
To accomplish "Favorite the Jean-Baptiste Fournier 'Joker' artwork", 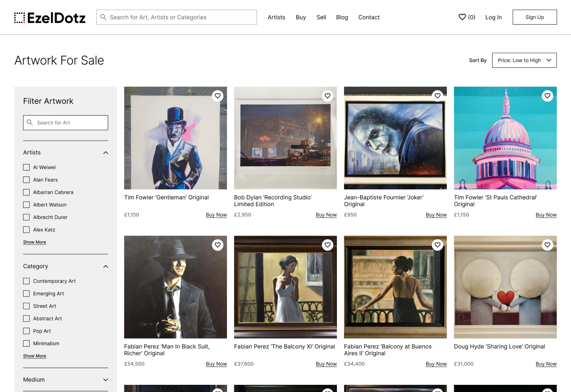I will 437,96.
